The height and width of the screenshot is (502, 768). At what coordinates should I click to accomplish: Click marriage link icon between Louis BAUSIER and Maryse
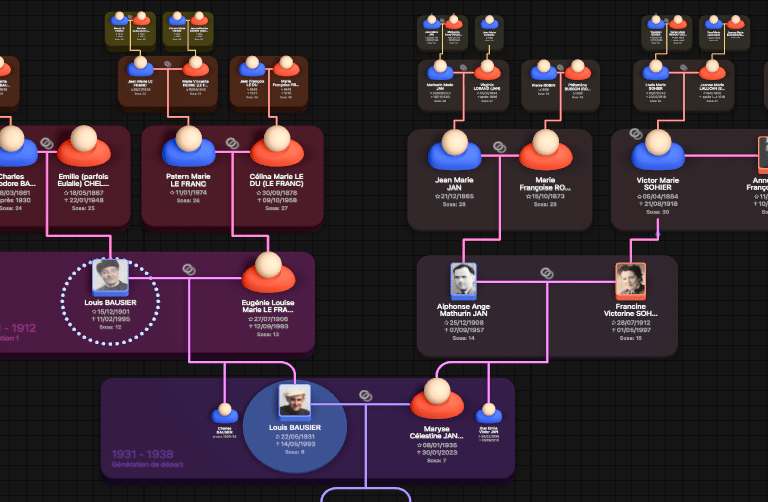(365, 395)
